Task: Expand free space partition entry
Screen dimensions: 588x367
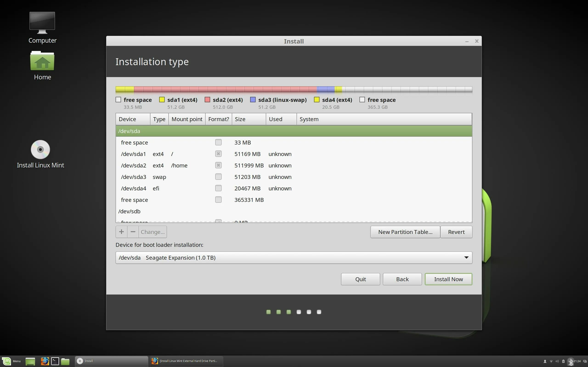Action: tap(134, 200)
